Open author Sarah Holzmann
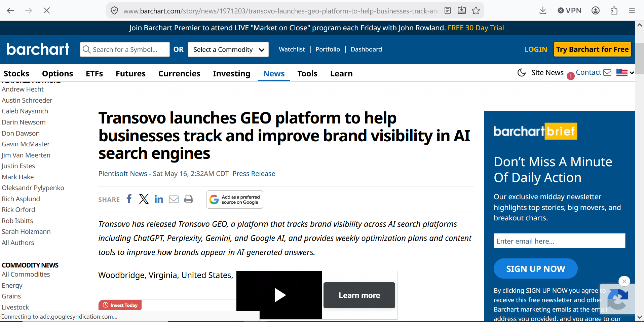Screen dimensions: 644x322 pyautogui.click(x=26, y=231)
